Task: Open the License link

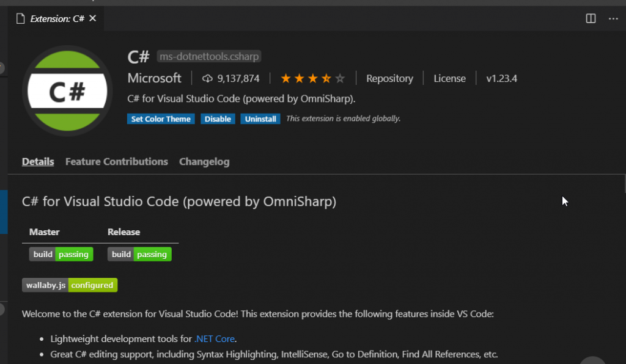Action: pos(449,79)
